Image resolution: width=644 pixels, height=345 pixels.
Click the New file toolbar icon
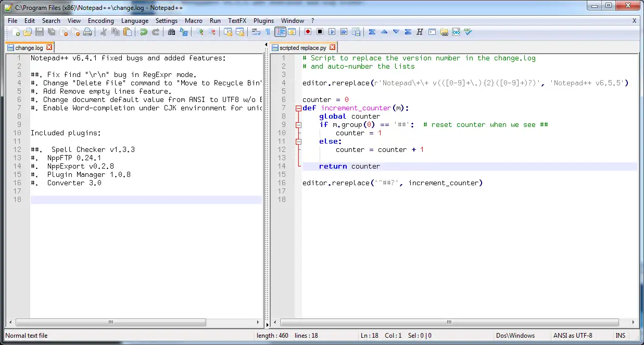coord(16,32)
